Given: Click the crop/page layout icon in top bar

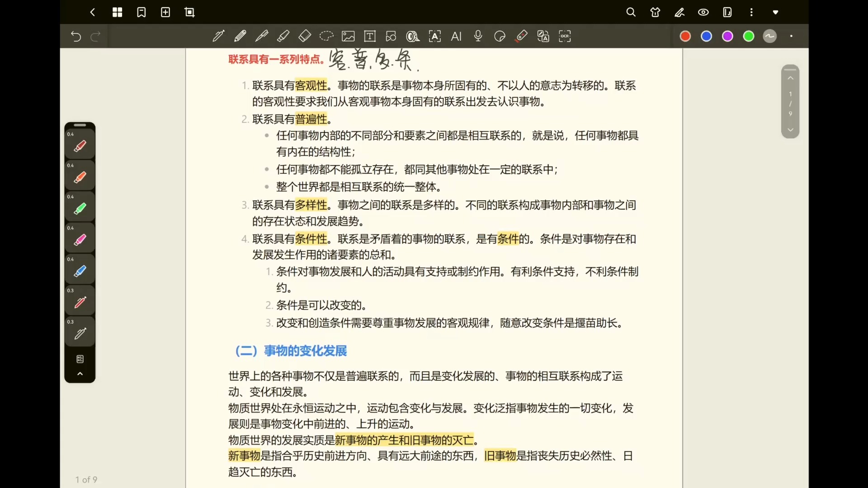Looking at the screenshot, I should pyautogui.click(x=190, y=12).
